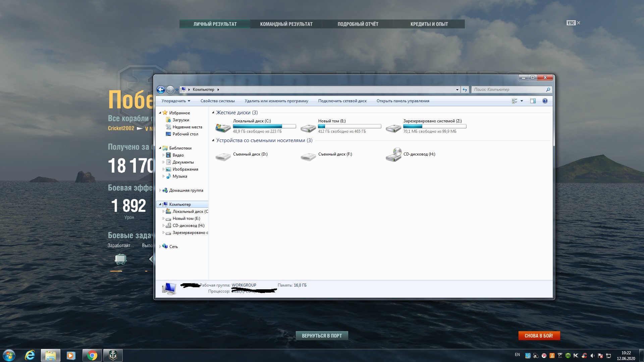Switch to World of Warships taskbar icon
The image size is (644, 362).
(x=113, y=355)
